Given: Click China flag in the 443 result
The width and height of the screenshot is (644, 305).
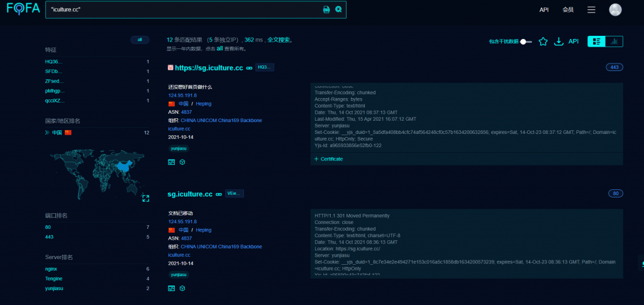Looking at the screenshot, I should pyautogui.click(x=172, y=104).
